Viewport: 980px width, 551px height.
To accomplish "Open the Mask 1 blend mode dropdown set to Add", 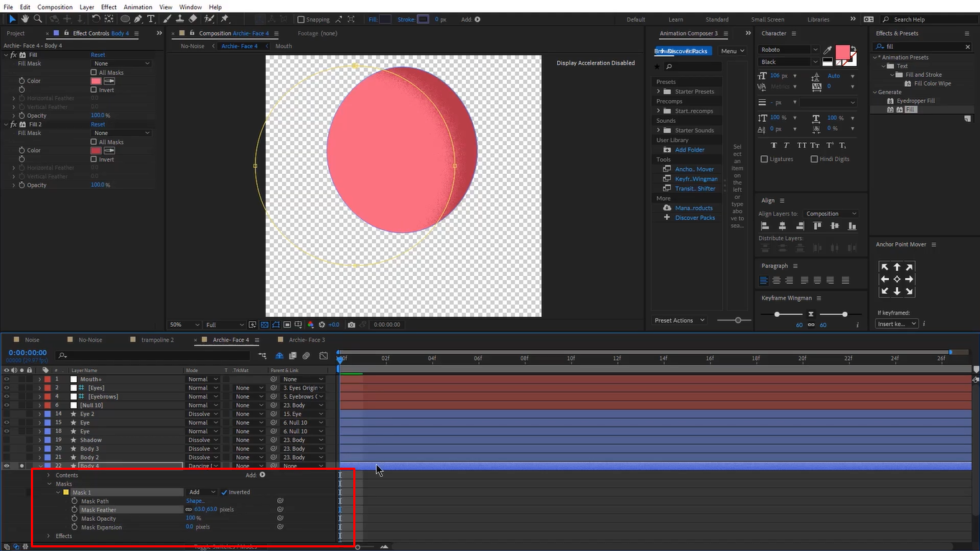I will coord(202,492).
